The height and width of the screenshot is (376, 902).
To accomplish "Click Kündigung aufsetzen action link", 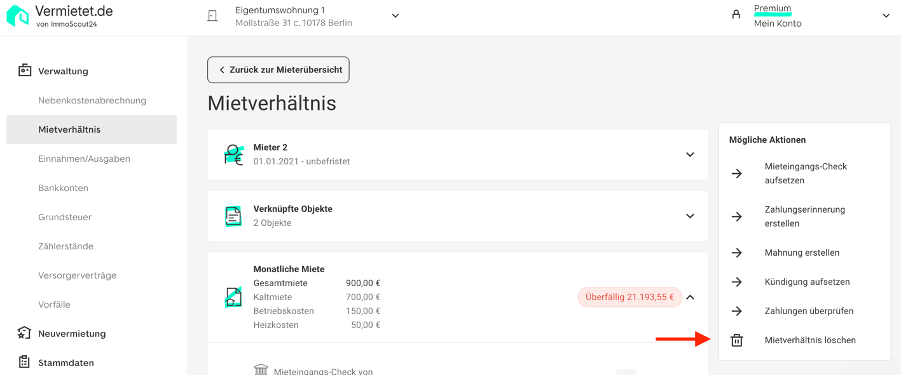I will pyautogui.click(x=807, y=282).
